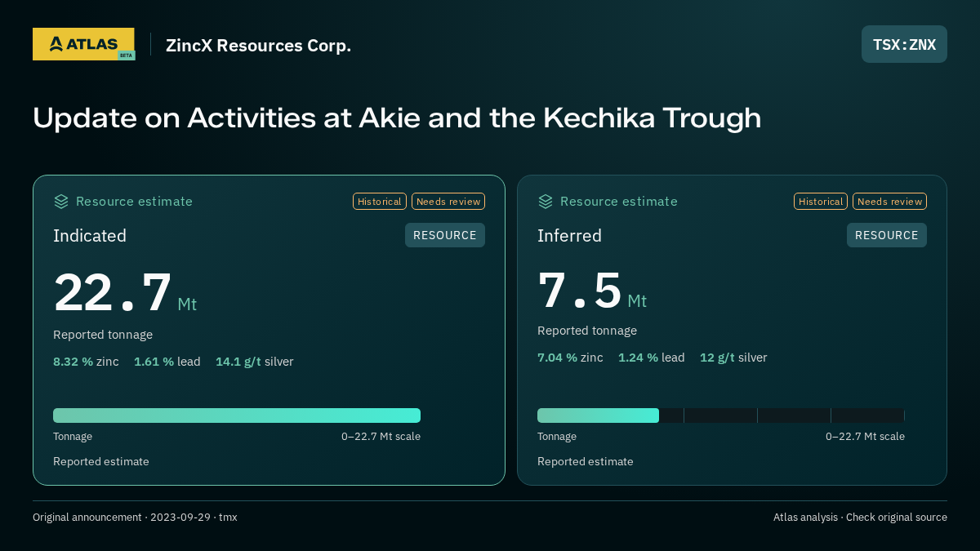Click the 14.1 g/t silver grade
The height and width of the screenshot is (551, 980).
tap(255, 362)
